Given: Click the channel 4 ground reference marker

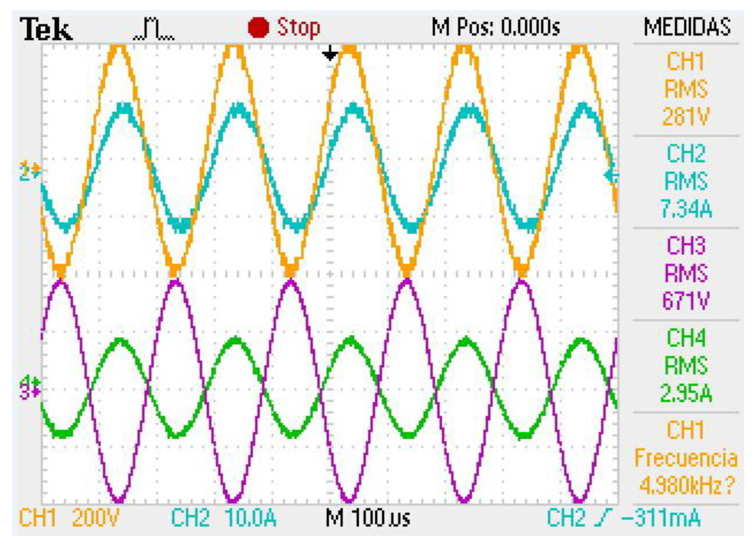Looking at the screenshot, I should click(x=30, y=382).
